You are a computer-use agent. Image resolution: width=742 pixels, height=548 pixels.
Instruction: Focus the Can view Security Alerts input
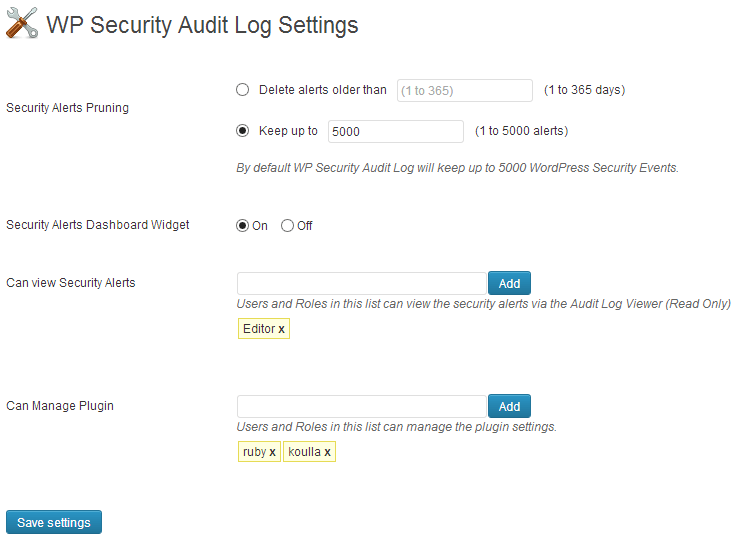[362, 283]
